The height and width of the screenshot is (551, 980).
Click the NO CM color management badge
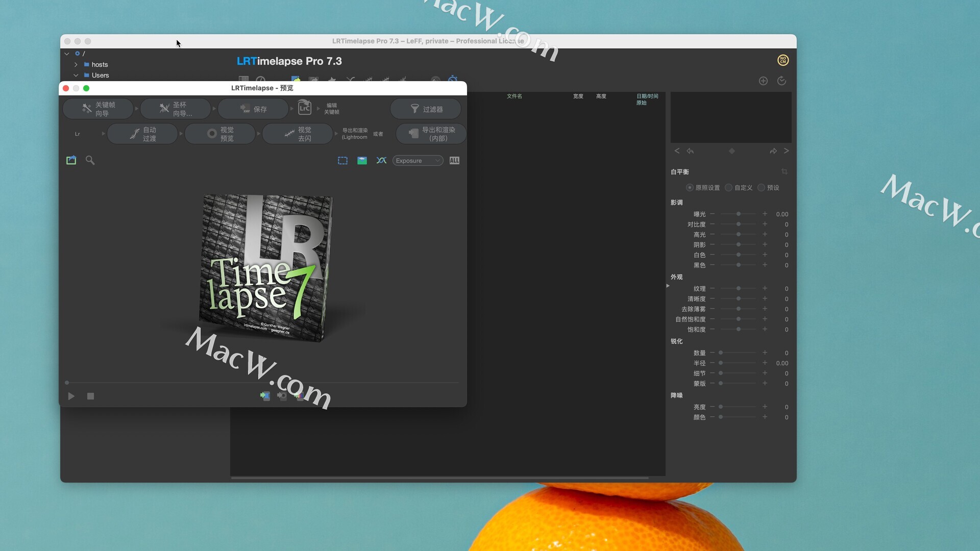click(783, 60)
